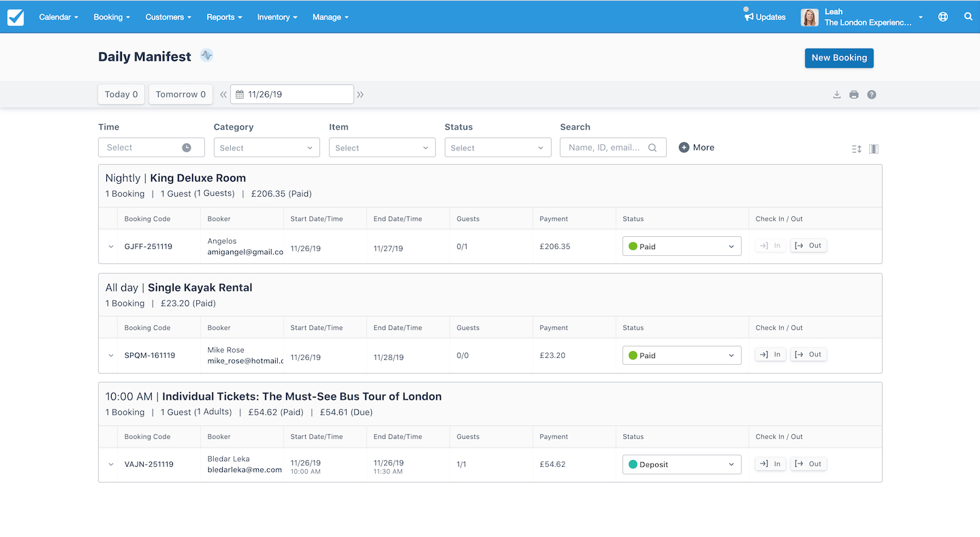Click the magnifier icon in the Search field

[652, 148]
